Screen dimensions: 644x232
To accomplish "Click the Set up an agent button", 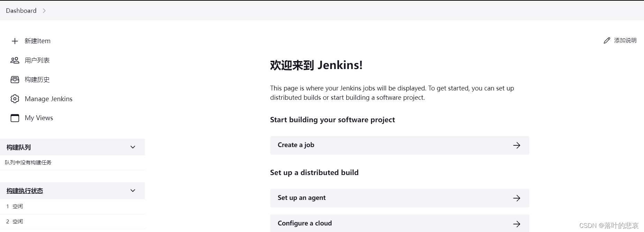I will point(399,198).
